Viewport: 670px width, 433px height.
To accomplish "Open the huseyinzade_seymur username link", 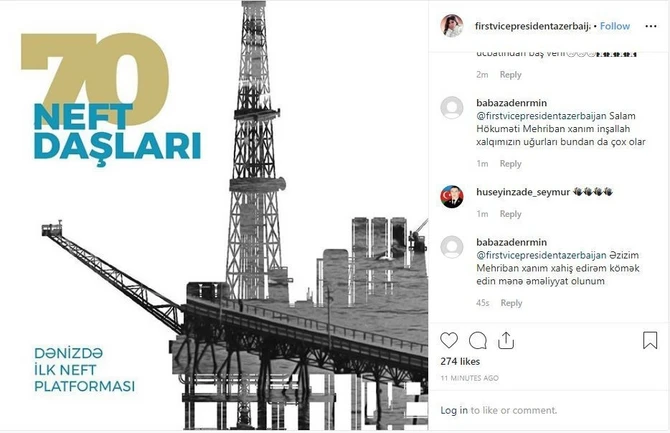I will coord(523,192).
